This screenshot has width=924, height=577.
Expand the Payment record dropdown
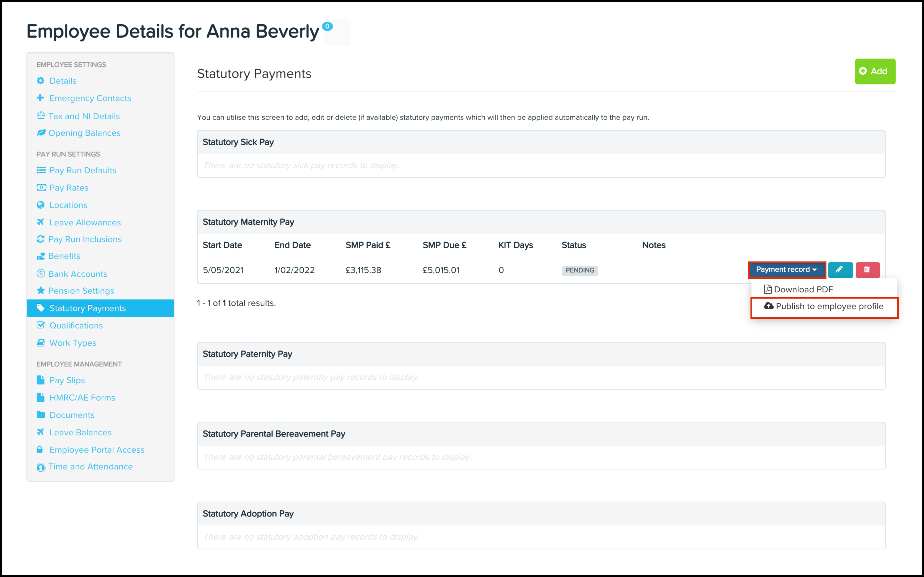pyautogui.click(x=786, y=270)
